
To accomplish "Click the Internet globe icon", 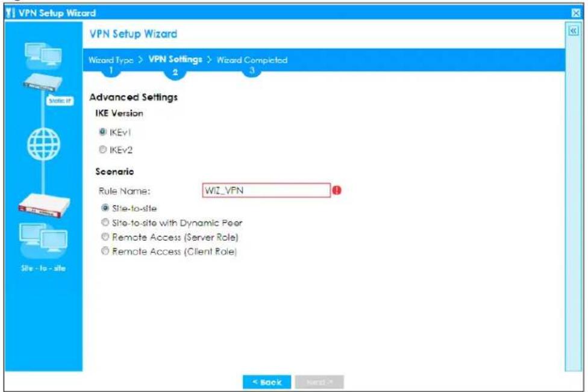I will (x=43, y=145).
